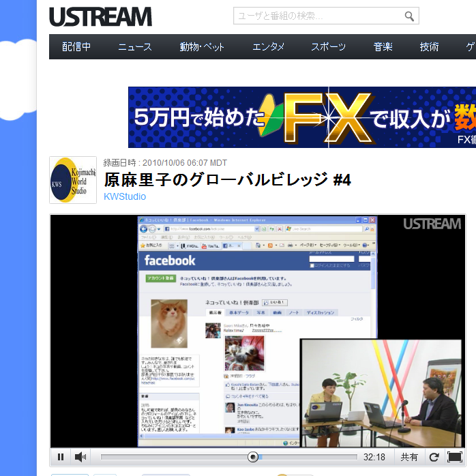Open the 配信中 navigation tab
The height and width of the screenshot is (476, 476).
tap(76, 47)
